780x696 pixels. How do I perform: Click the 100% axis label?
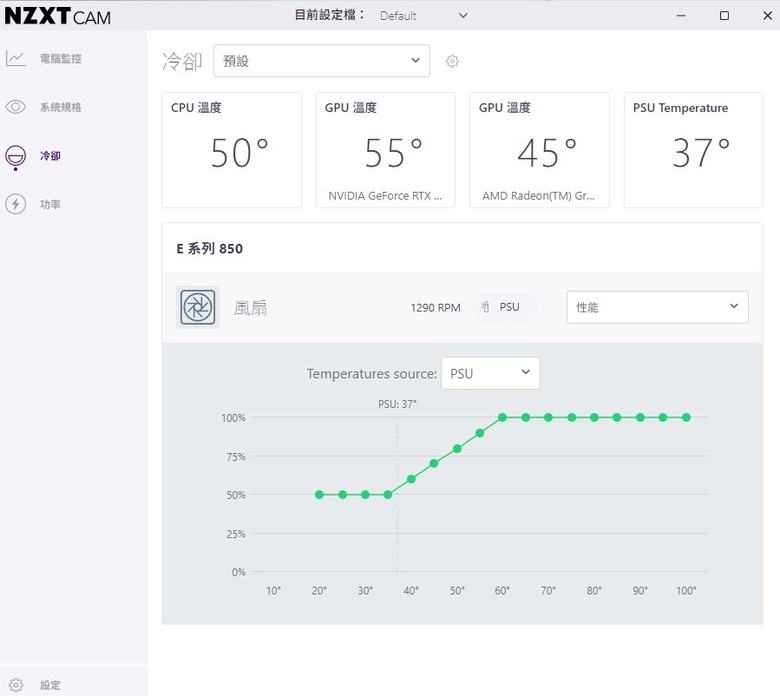click(233, 418)
